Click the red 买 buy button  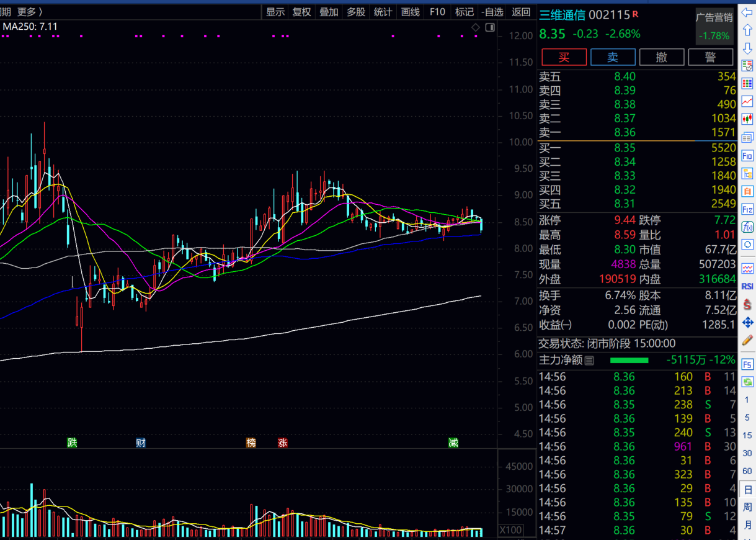tap(564, 57)
